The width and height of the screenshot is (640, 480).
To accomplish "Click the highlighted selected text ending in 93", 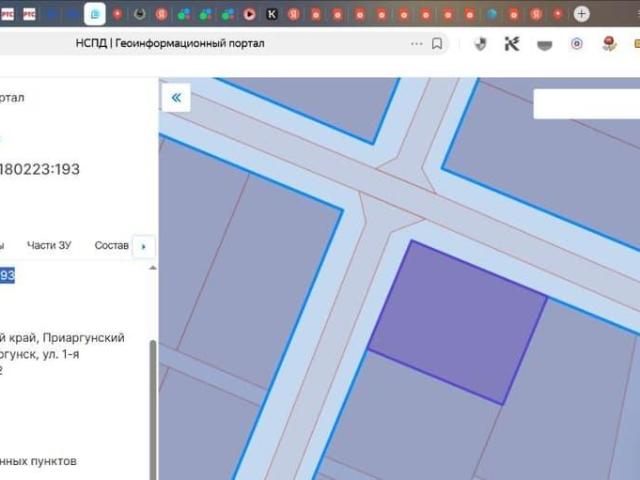I will coord(7,275).
